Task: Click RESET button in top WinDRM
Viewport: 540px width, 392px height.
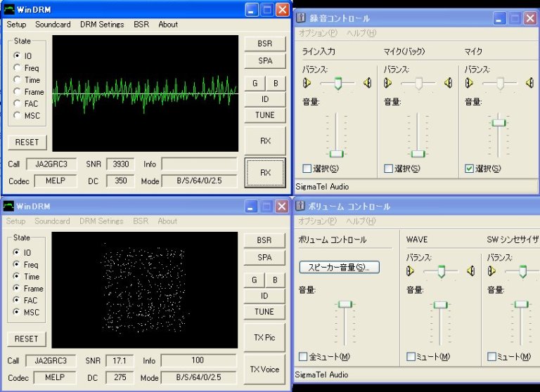Action: tap(27, 142)
